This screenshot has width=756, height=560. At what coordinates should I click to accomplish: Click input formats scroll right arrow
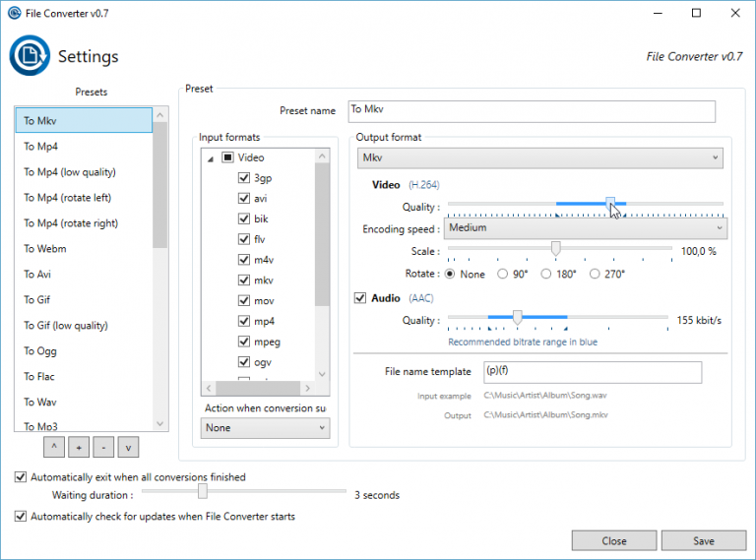click(307, 388)
